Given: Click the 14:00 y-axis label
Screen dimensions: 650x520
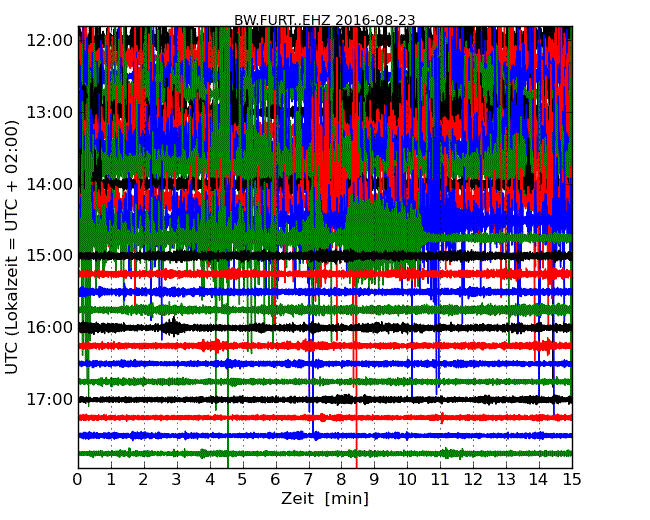Looking at the screenshot, I should click(50, 184).
